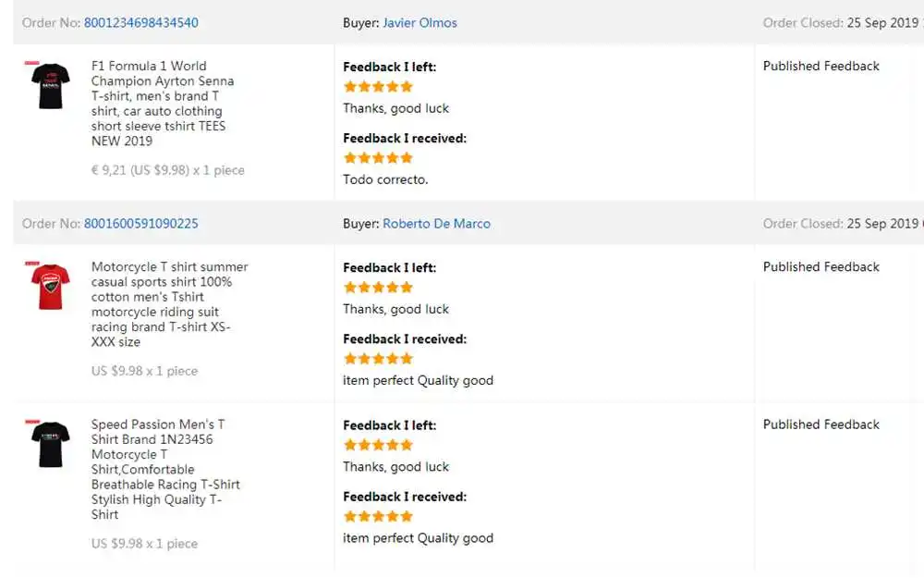Screen dimensions: 924x578
Task: Click star rating above 'Todo correcto.' comment
Action: pos(378,158)
